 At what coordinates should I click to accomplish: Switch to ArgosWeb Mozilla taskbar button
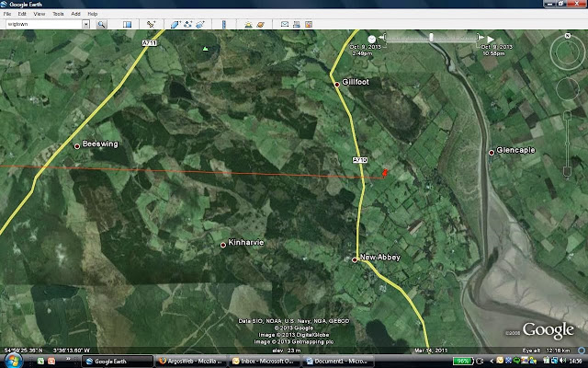tap(190, 362)
